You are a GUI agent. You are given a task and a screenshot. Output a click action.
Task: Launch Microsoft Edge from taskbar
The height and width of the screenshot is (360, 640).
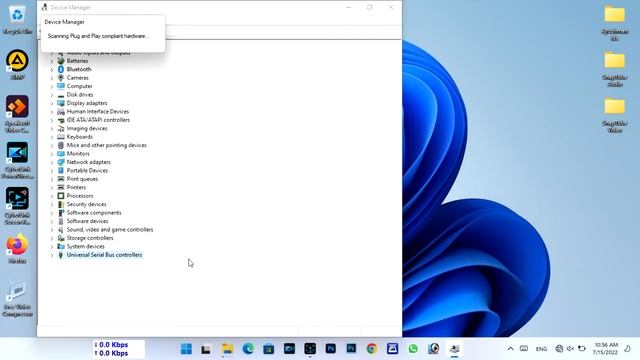248,349
